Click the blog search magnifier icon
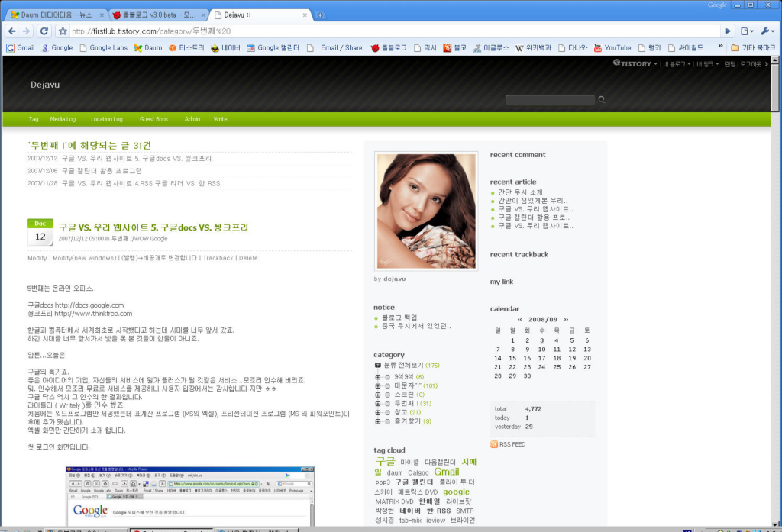The height and width of the screenshot is (532, 782). click(602, 100)
